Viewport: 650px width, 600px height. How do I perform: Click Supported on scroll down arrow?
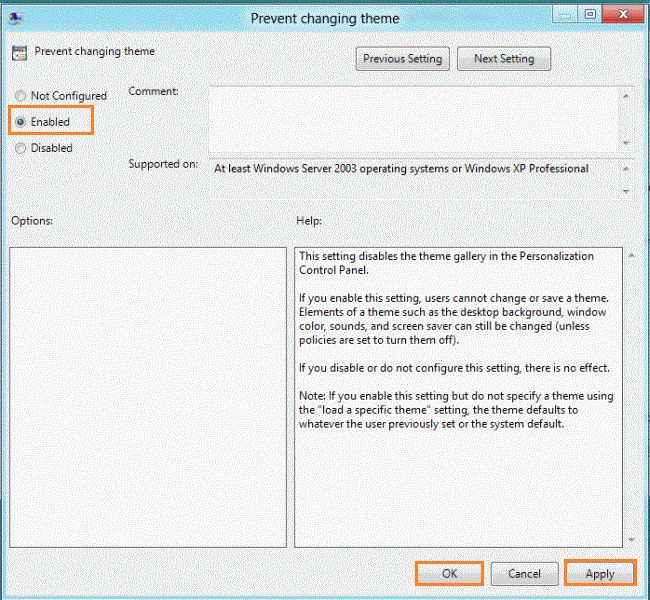click(626, 191)
